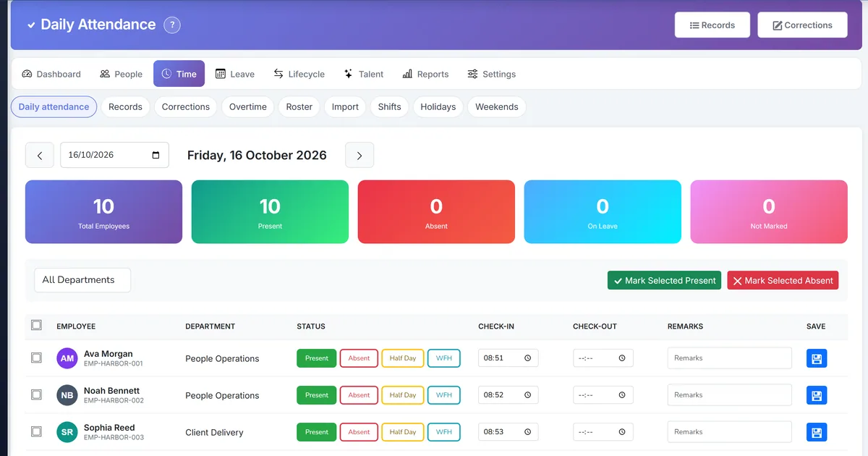
Task: Open the Dashboard tab
Action: pyautogui.click(x=51, y=74)
